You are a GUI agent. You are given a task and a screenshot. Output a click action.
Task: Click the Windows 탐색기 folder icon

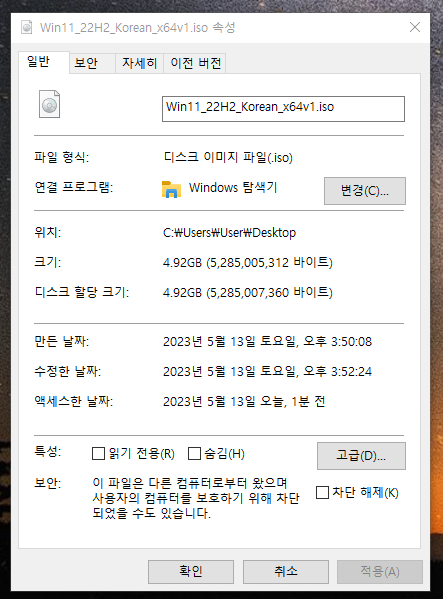[x=171, y=189]
